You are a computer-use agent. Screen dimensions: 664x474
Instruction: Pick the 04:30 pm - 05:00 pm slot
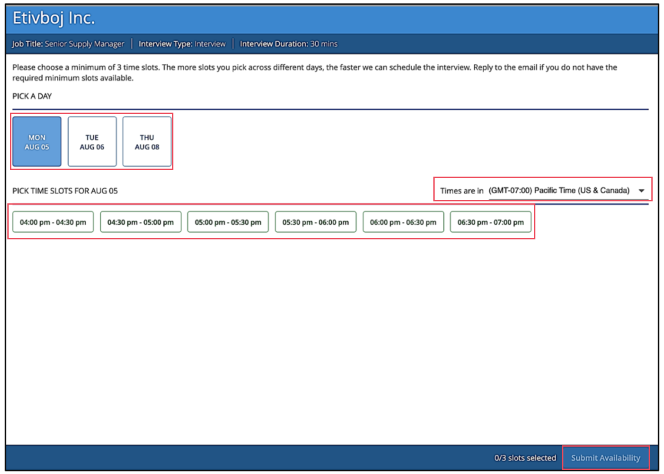point(141,222)
